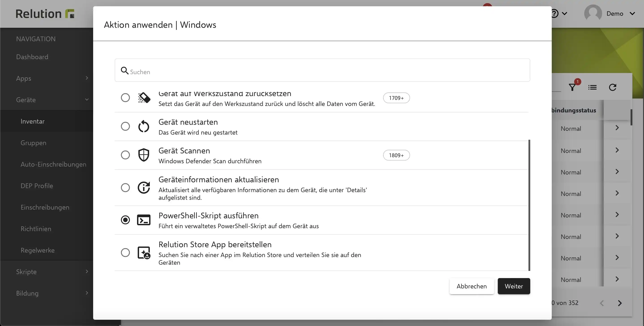Click the terminal icon for PowerShell-Skript ausführen
644x326 pixels.
tap(144, 220)
